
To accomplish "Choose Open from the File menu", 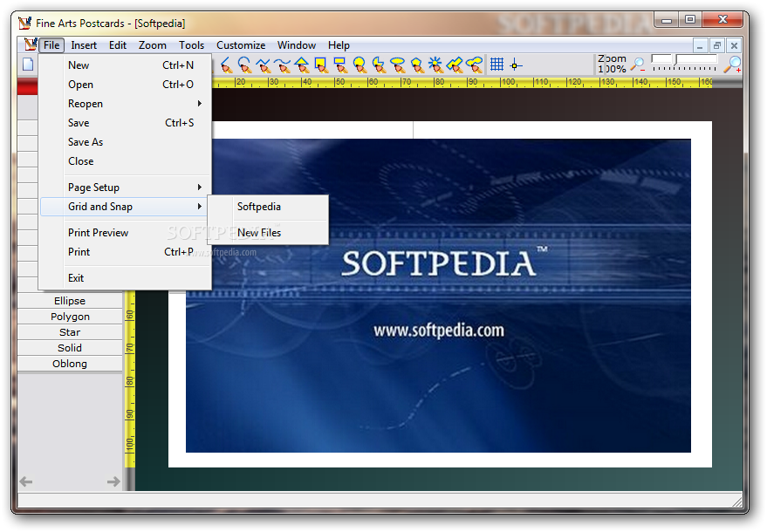I will pos(126,84).
